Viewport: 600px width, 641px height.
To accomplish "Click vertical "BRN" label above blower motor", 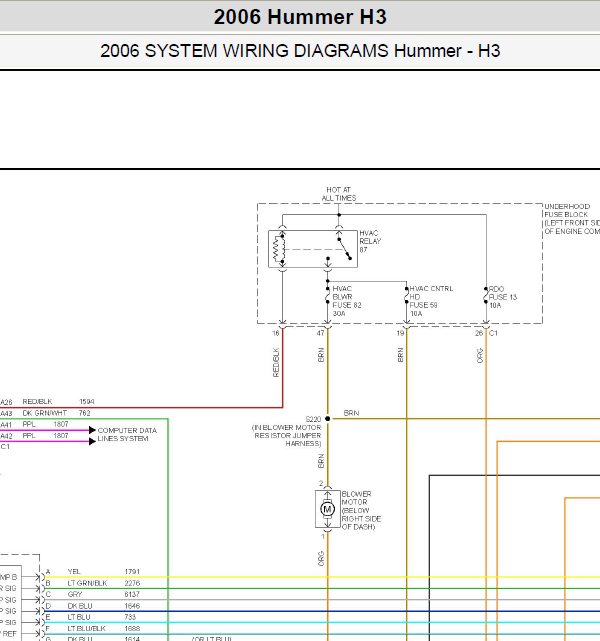I will [321, 461].
